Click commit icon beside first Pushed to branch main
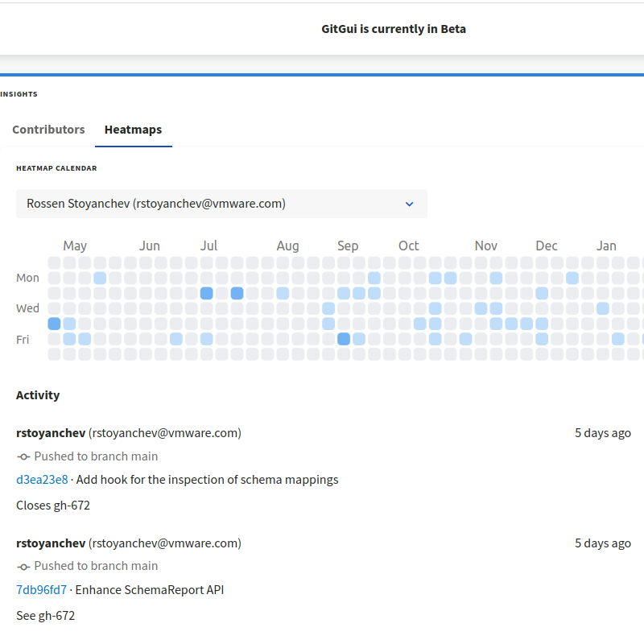Screen dimensions: 644x644 (23, 456)
